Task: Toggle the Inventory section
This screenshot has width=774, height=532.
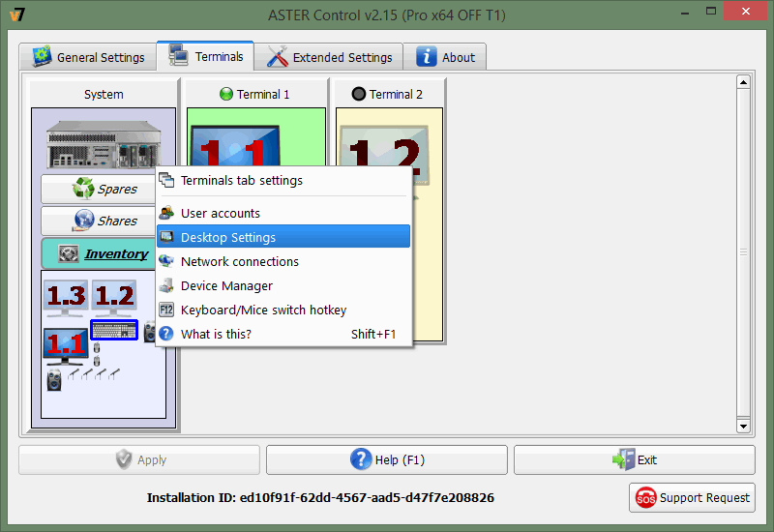Action: coord(99,253)
